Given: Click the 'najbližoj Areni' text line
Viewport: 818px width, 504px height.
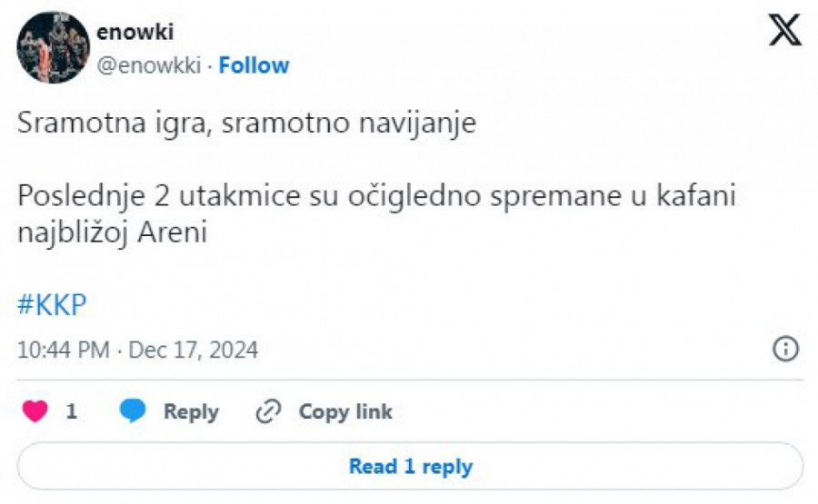Looking at the screenshot, I should click(113, 233).
